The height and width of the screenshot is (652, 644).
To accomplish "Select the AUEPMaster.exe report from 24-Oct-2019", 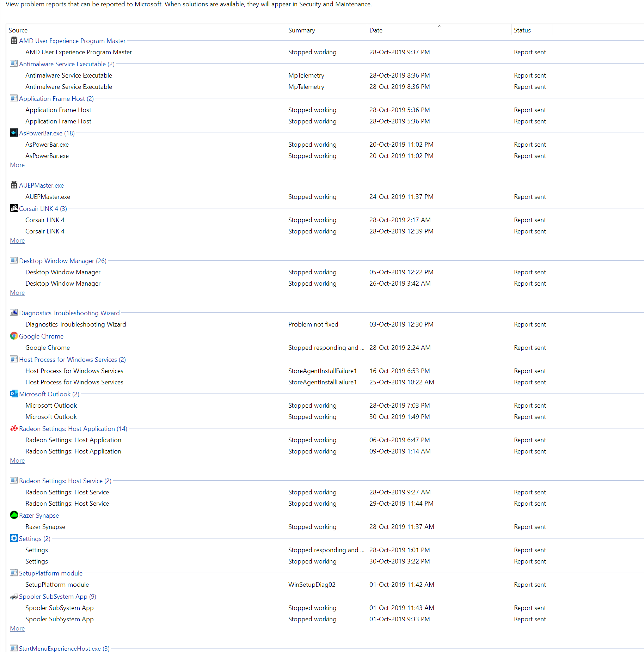I will [x=286, y=197].
